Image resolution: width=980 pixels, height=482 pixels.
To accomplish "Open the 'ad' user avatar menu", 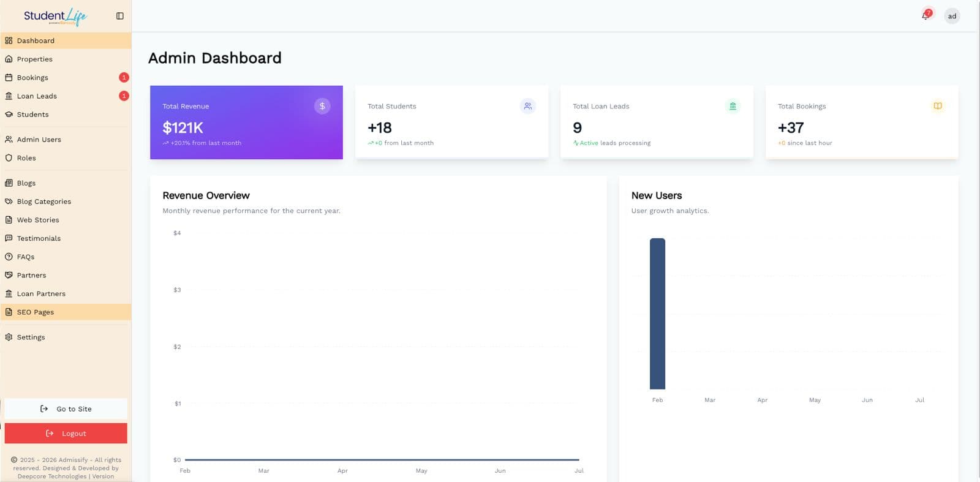I will [x=952, y=16].
